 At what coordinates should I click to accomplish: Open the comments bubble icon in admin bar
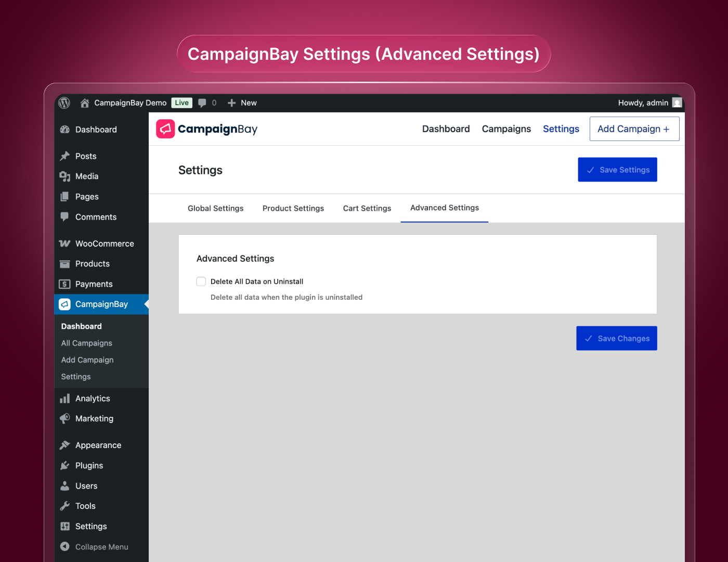(202, 103)
